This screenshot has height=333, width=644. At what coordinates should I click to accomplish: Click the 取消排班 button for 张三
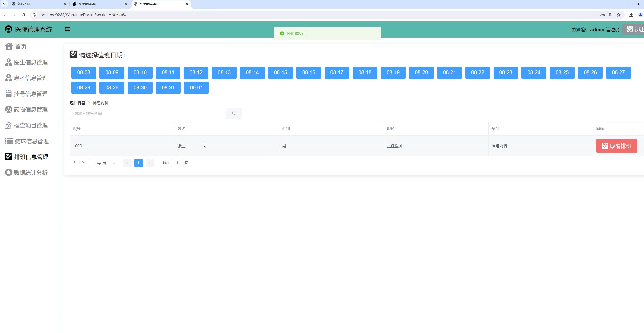pyautogui.click(x=616, y=146)
